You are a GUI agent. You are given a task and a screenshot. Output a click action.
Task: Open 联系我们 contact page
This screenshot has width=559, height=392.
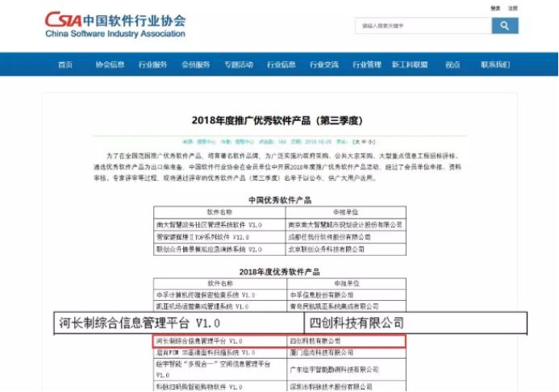[494, 65]
